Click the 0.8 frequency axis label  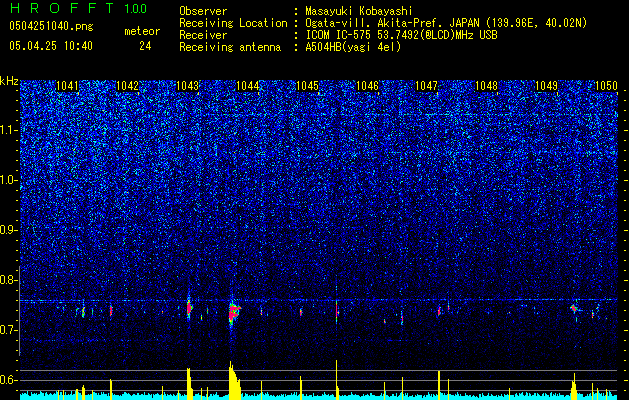click(x=9, y=280)
